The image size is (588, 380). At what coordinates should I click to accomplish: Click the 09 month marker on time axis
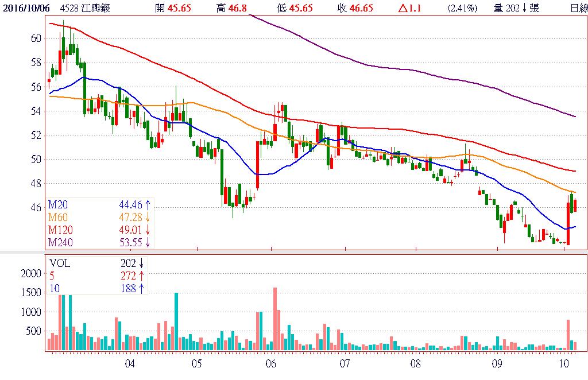click(x=497, y=363)
